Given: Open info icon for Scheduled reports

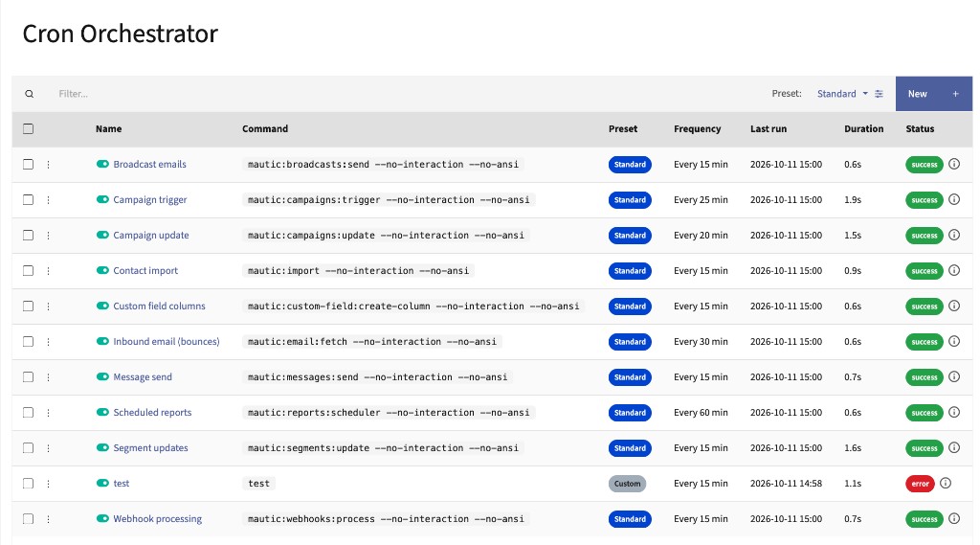Looking at the screenshot, I should tap(954, 412).
